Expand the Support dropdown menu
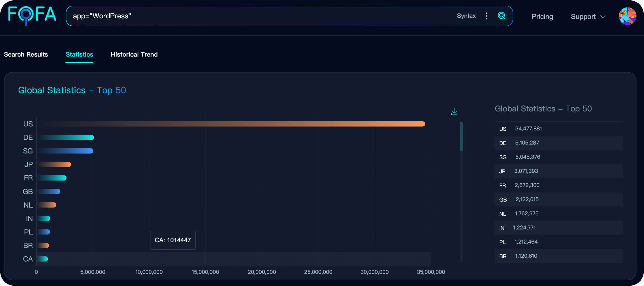This screenshot has width=644, height=286. tap(588, 17)
